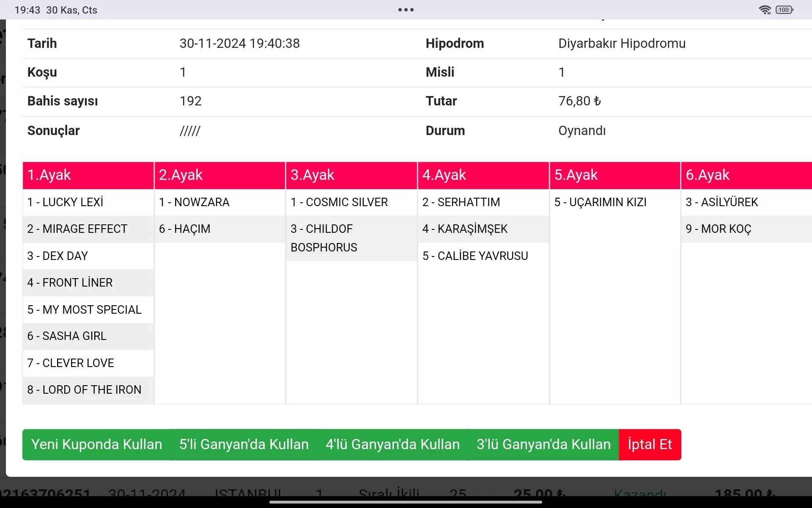The image size is (812, 508).
Task: Select the 6.Ayak column header
Action: click(x=746, y=175)
